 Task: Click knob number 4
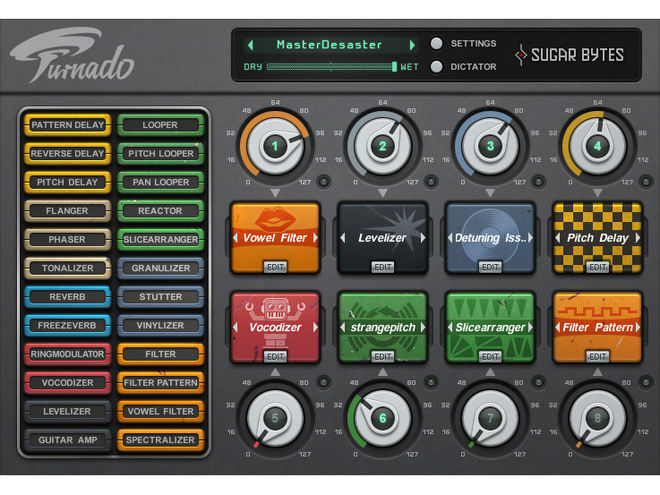[597, 146]
